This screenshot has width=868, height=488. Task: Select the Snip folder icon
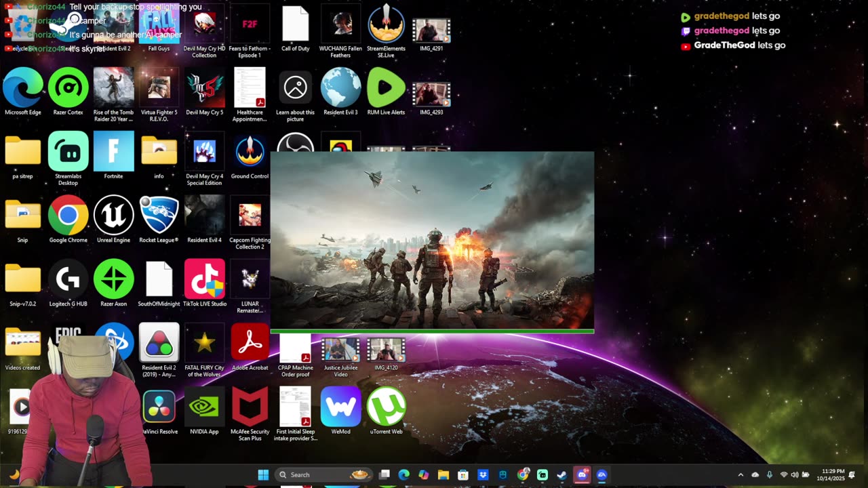[x=23, y=220]
